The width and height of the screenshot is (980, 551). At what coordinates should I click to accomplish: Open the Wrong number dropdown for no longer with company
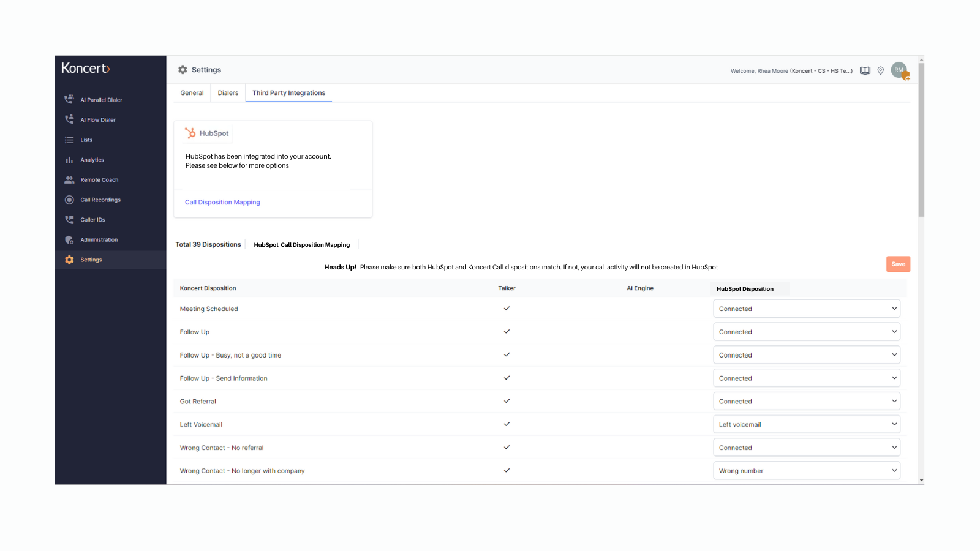point(806,470)
